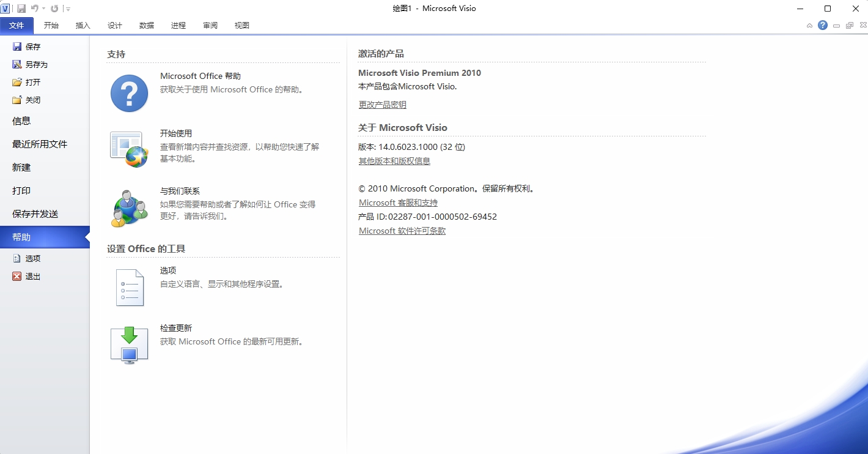Open the 选项 settings document icon
The width and height of the screenshot is (868, 454).
[129, 287]
